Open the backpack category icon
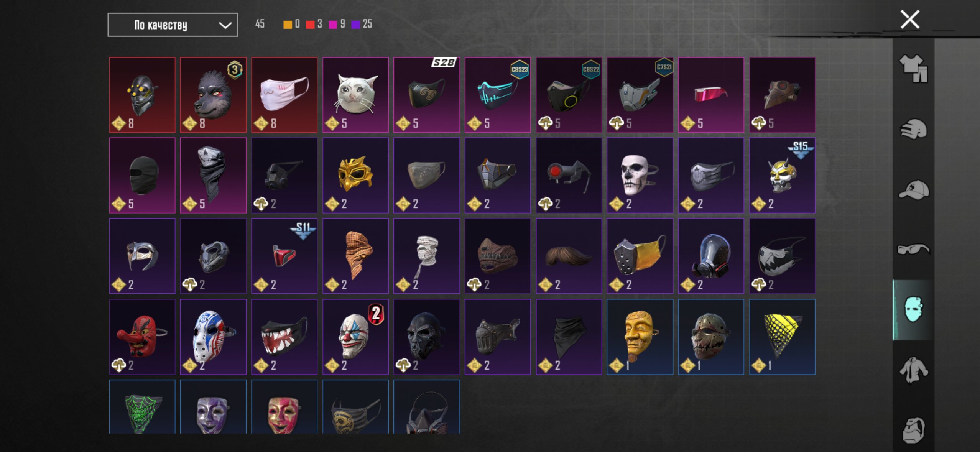This screenshot has height=452, width=980. 914,430
